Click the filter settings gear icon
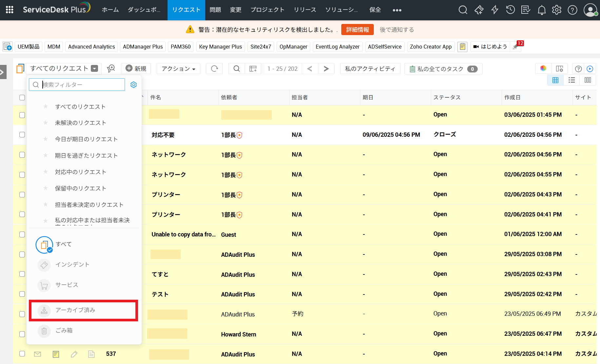 tap(133, 85)
